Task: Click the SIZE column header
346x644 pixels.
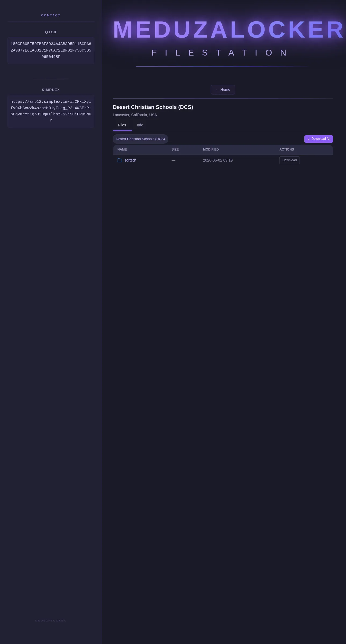Action: (175, 149)
